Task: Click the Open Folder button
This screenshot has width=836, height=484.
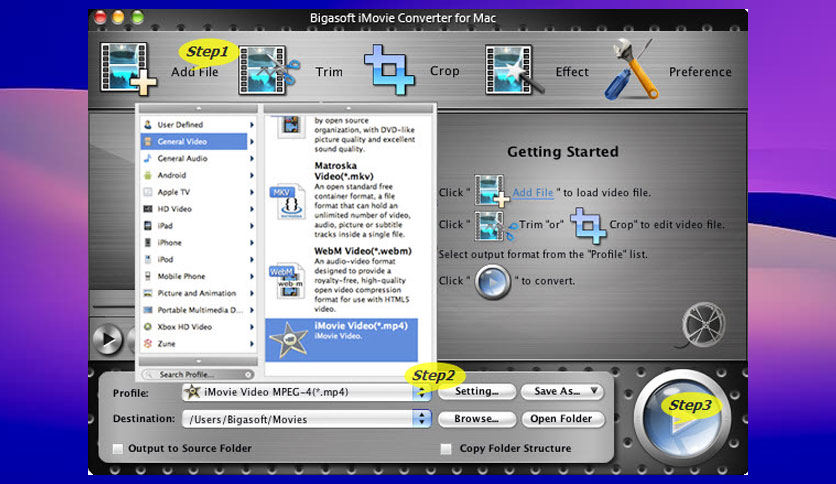Action: click(561, 419)
